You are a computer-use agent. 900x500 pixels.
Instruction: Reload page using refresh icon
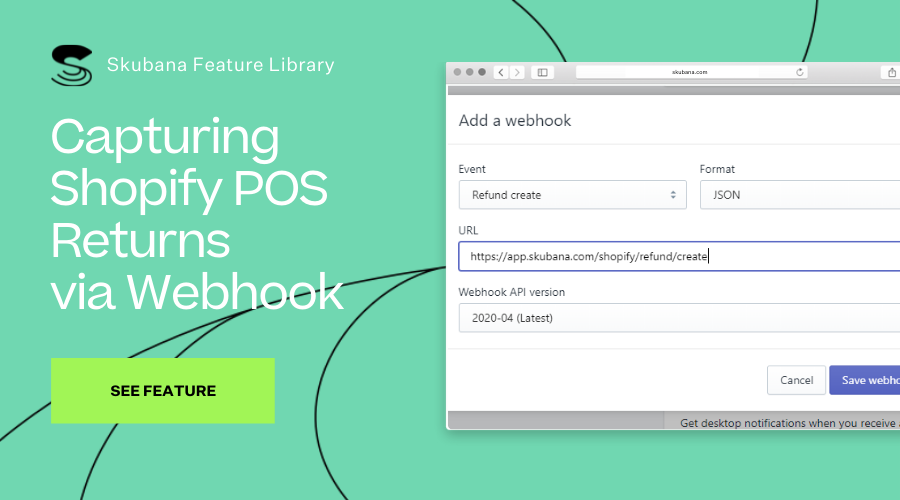(x=800, y=72)
